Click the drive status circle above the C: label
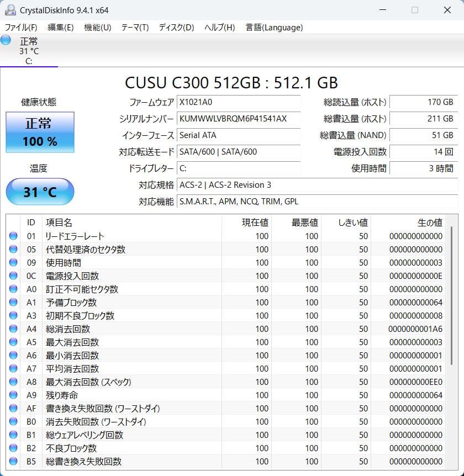 [x=6, y=40]
